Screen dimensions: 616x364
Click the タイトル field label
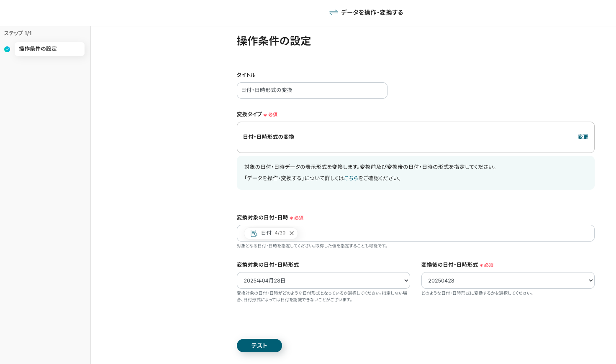[246, 75]
